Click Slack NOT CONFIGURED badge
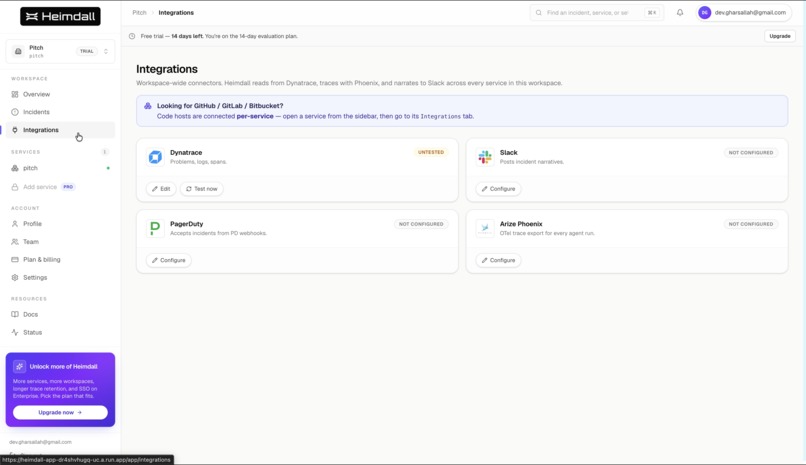The image size is (806, 465). [750, 153]
